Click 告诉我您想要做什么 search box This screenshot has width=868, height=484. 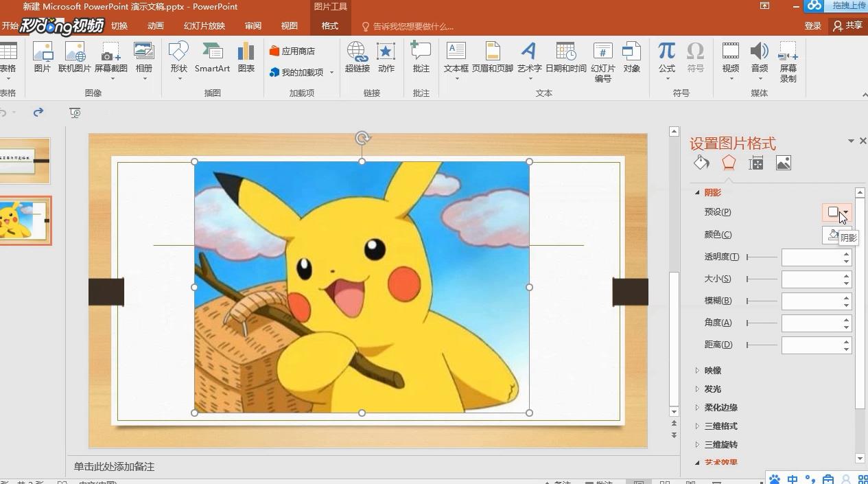[408, 27]
